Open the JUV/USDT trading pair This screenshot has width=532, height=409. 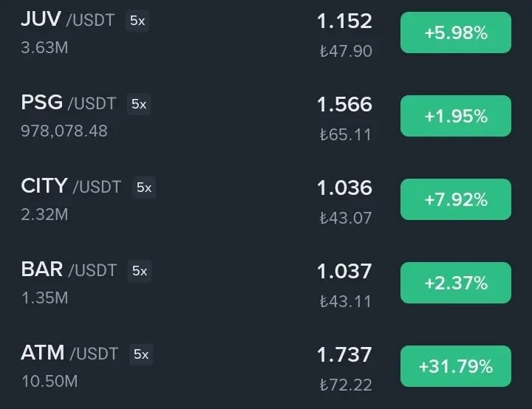point(266,33)
